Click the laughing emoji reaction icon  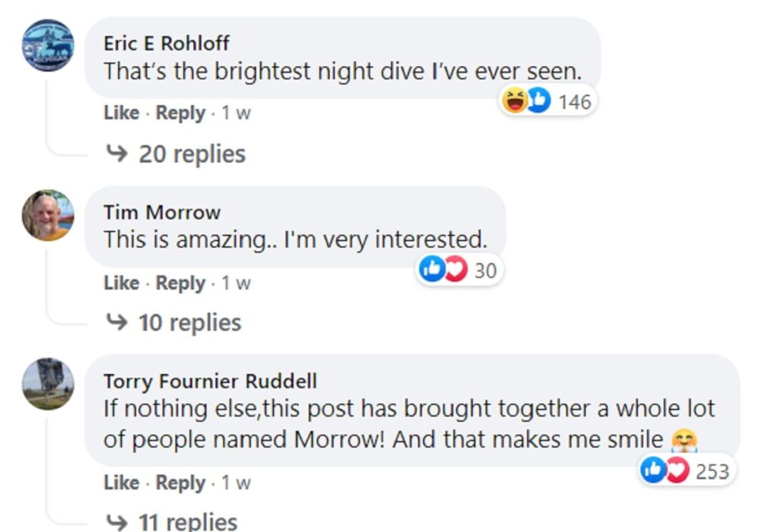coord(515,100)
